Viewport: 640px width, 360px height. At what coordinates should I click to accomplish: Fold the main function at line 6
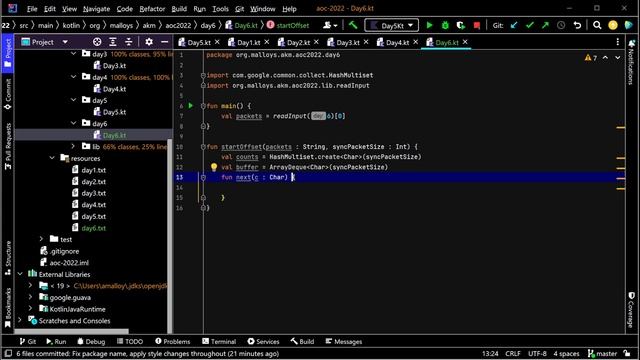[x=203, y=106]
